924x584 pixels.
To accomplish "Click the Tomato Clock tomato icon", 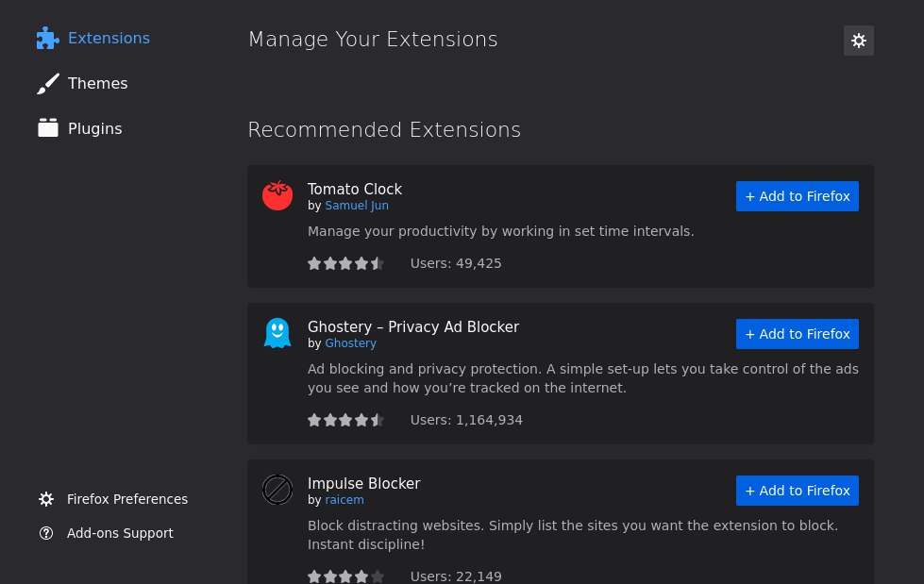I will pos(277,195).
